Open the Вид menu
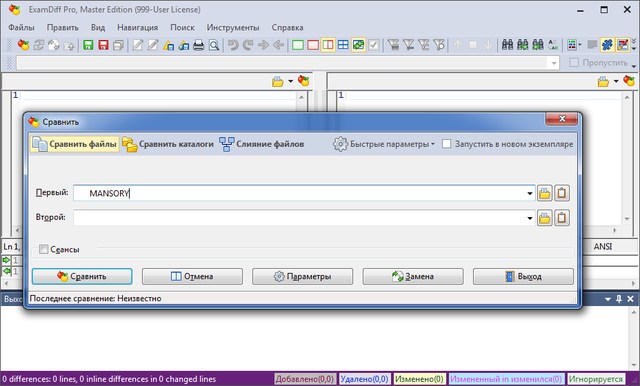 pos(98,27)
